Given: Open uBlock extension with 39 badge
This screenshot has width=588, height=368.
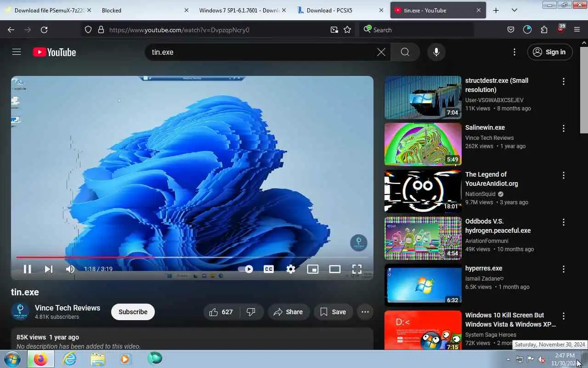Looking at the screenshot, I should tap(560, 29).
